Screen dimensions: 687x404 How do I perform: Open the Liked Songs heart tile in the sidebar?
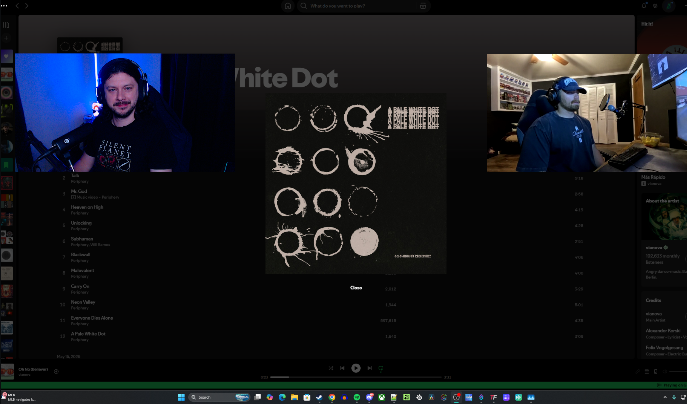(x=7, y=56)
